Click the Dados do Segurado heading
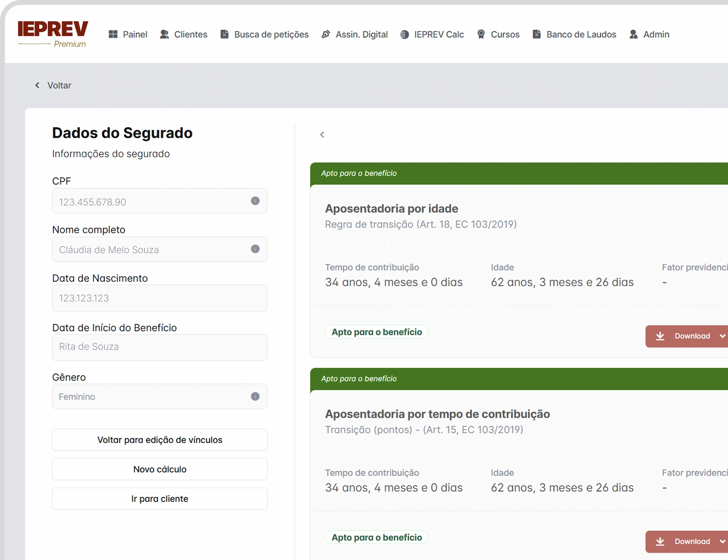Image resolution: width=728 pixels, height=560 pixels. (x=122, y=133)
